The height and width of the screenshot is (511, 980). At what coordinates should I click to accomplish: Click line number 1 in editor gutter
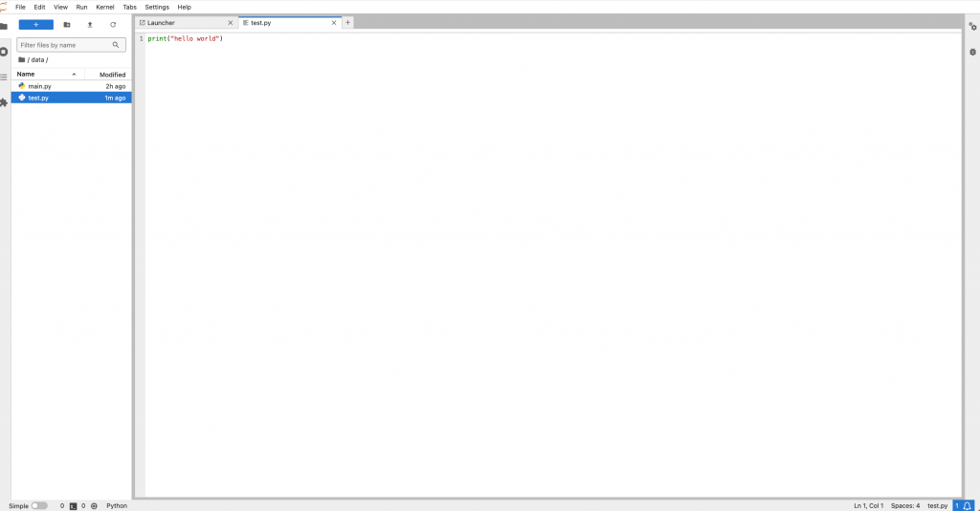(142, 38)
